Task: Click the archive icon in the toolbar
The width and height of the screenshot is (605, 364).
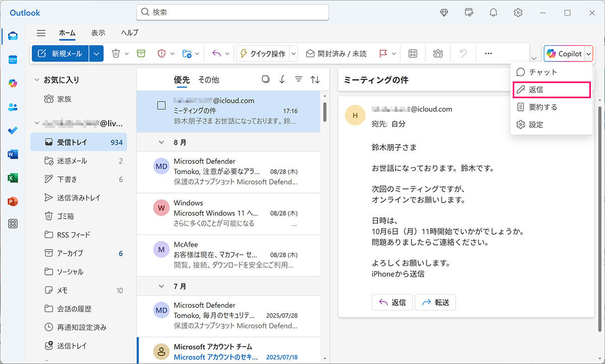Action: tap(142, 53)
